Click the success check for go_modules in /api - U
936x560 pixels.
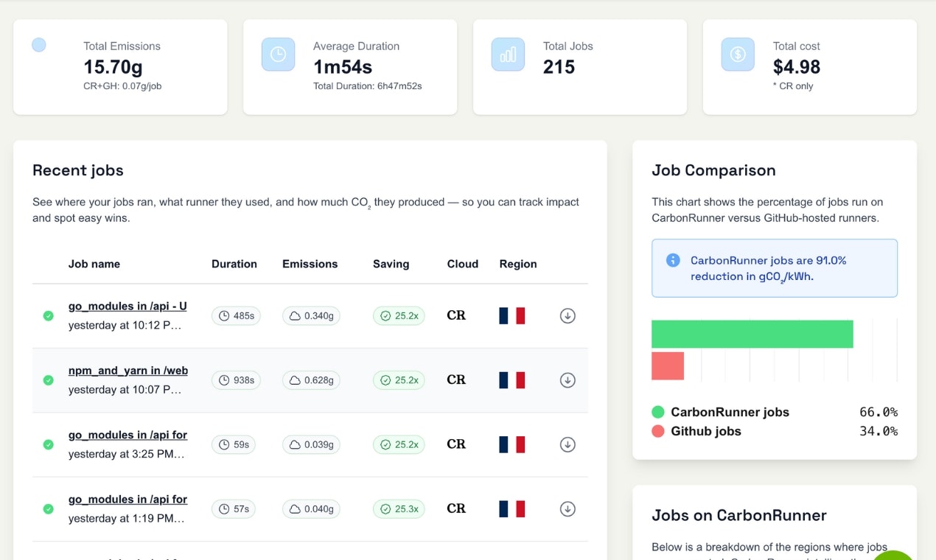(x=48, y=315)
